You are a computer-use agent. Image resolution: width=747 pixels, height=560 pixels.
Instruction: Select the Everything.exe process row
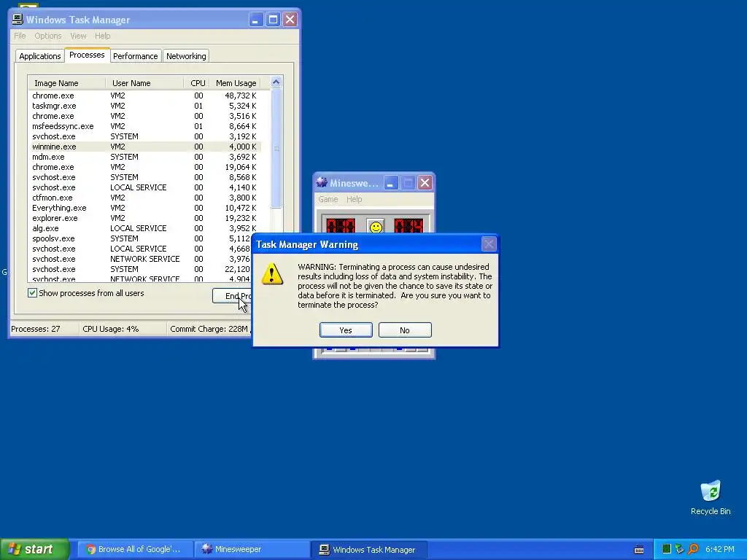[144, 208]
